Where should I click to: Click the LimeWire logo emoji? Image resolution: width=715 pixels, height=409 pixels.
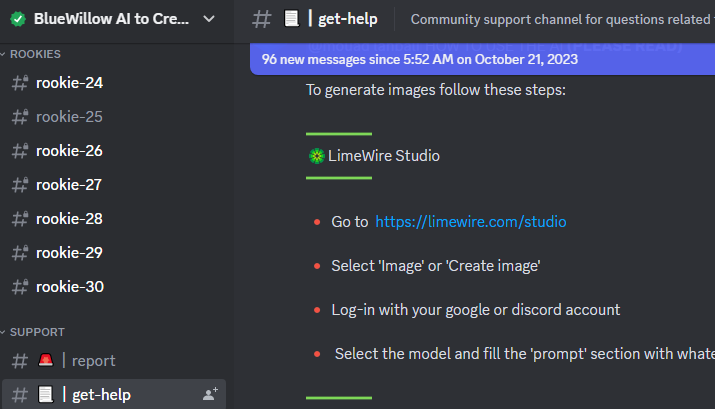point(316,156)
